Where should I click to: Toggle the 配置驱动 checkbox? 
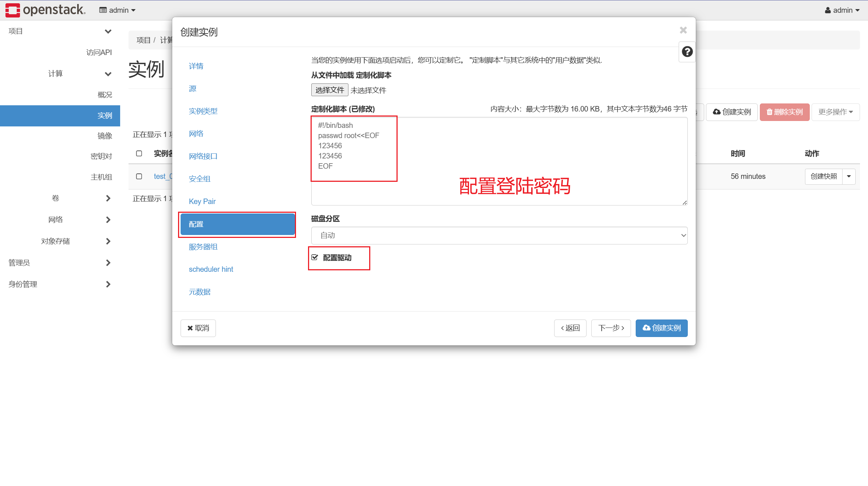click(315, 258)
